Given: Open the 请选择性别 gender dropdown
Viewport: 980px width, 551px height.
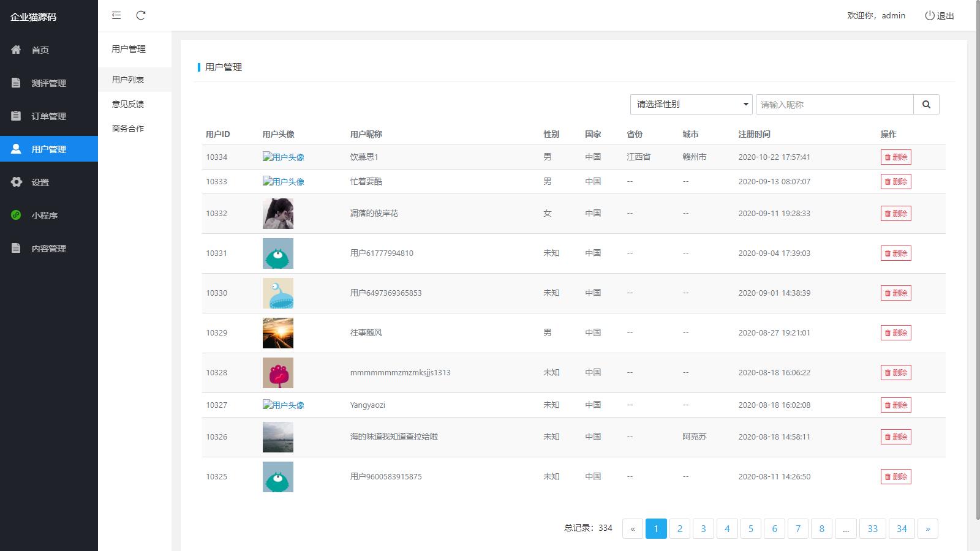Looking at the screenshot, I should (x=691, y=105).
